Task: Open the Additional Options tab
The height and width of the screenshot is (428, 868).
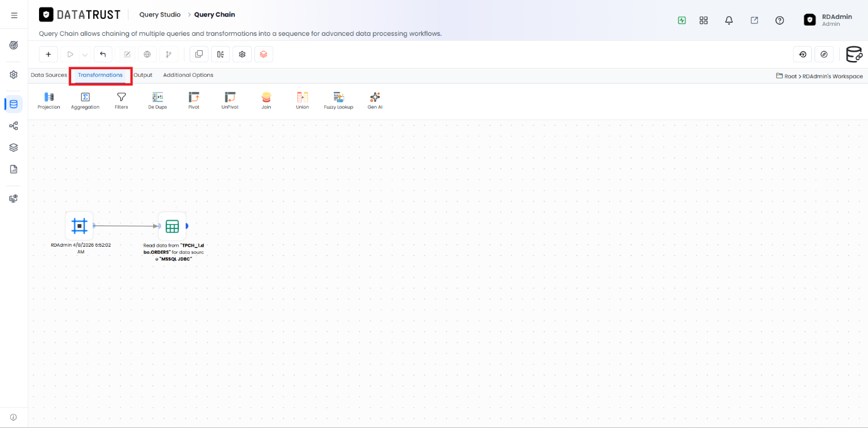Action: pos(188,75)
